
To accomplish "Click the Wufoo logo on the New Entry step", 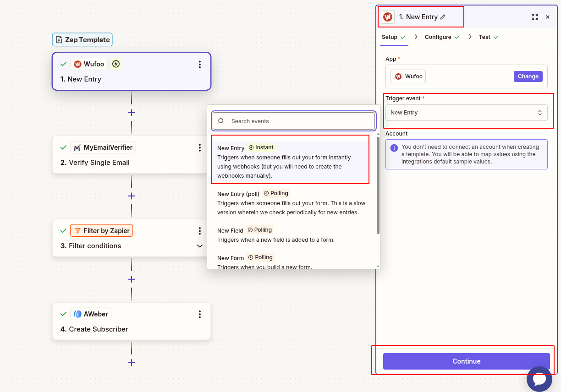I will 79,64.
